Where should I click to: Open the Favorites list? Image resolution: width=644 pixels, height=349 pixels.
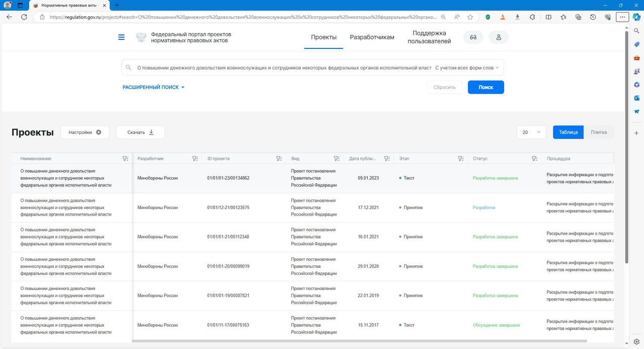point(563,17)
